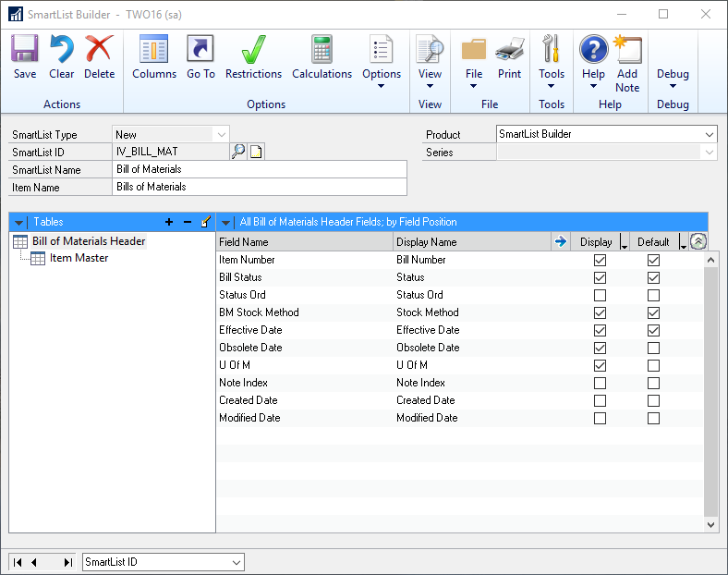Click scrollbar down arrow in fields list
728x575 pixels.
click(x=710, y=525)
